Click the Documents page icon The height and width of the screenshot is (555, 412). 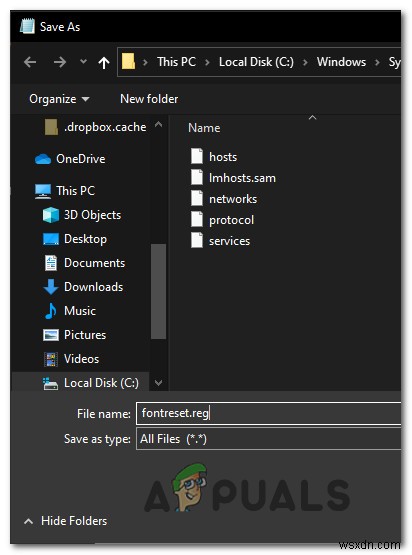[x=51, y=263]
